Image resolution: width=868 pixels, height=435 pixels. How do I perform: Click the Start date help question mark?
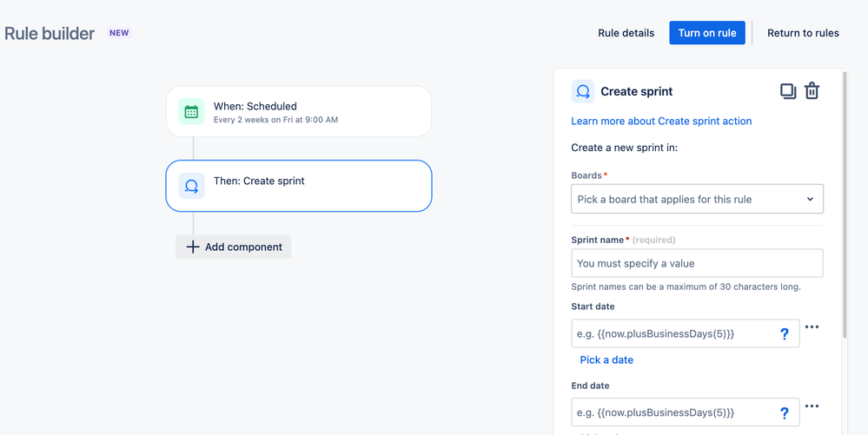click(784, 334)
